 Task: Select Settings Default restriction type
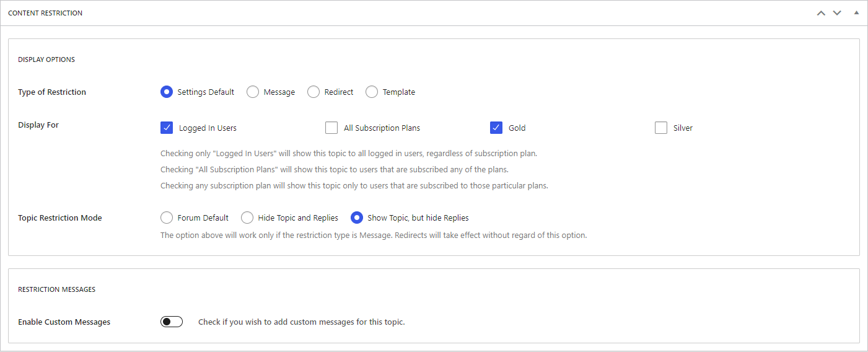coord(166,92)
